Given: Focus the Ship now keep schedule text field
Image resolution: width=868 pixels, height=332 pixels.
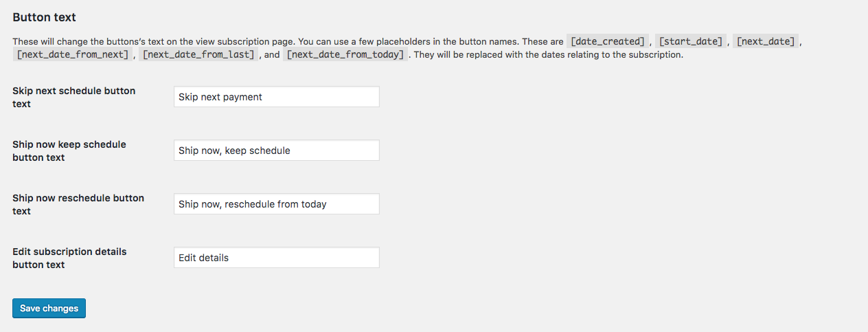Looking at the screenshot, I should tap(276, 151).
